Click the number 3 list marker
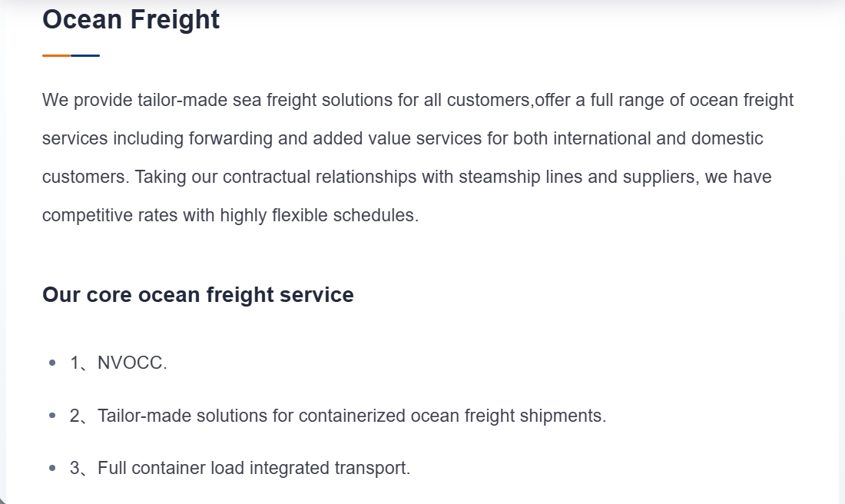 tap(75, 468)
